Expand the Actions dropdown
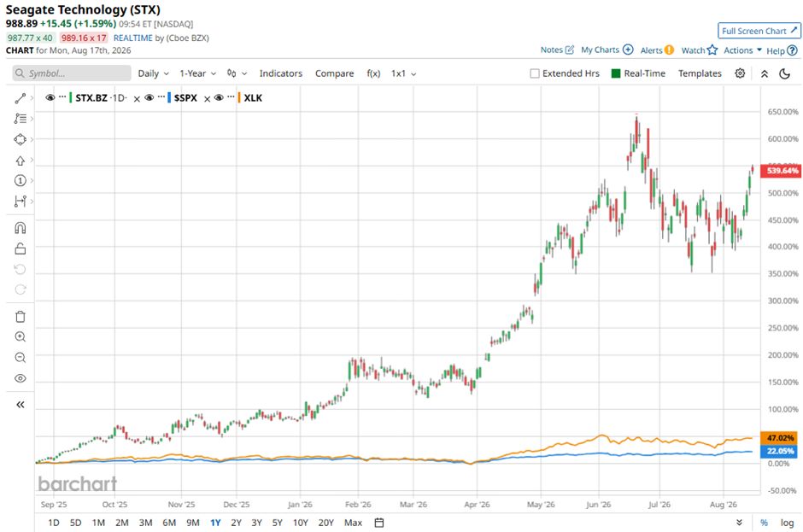Screen dimensions: 803x532 [x=742, y=50]
